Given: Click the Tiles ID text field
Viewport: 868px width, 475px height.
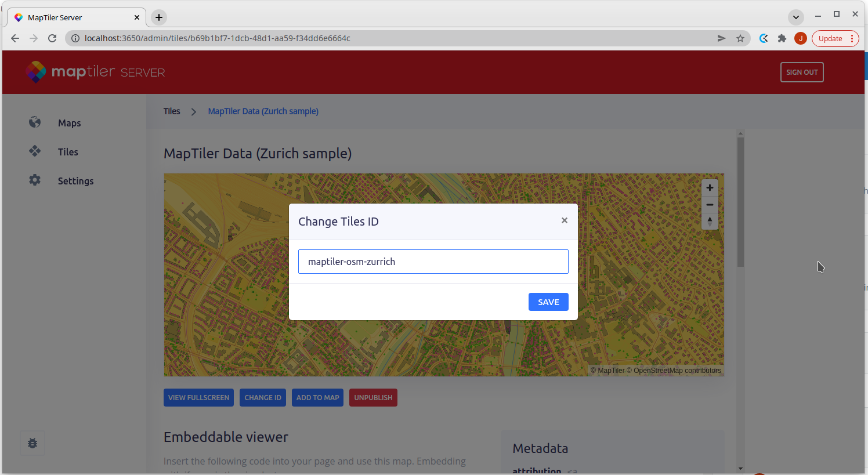Looking at the screenshot, I should (x=433, y=262).
